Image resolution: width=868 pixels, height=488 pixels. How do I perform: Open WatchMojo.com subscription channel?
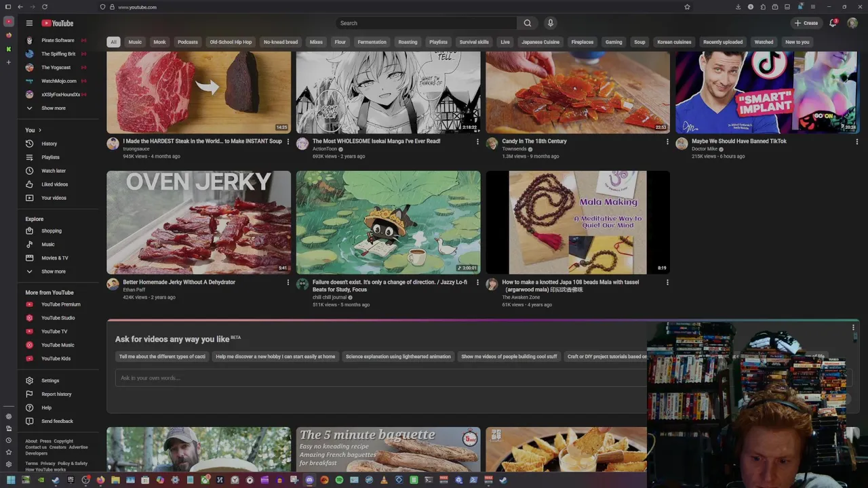coord(58,81)
